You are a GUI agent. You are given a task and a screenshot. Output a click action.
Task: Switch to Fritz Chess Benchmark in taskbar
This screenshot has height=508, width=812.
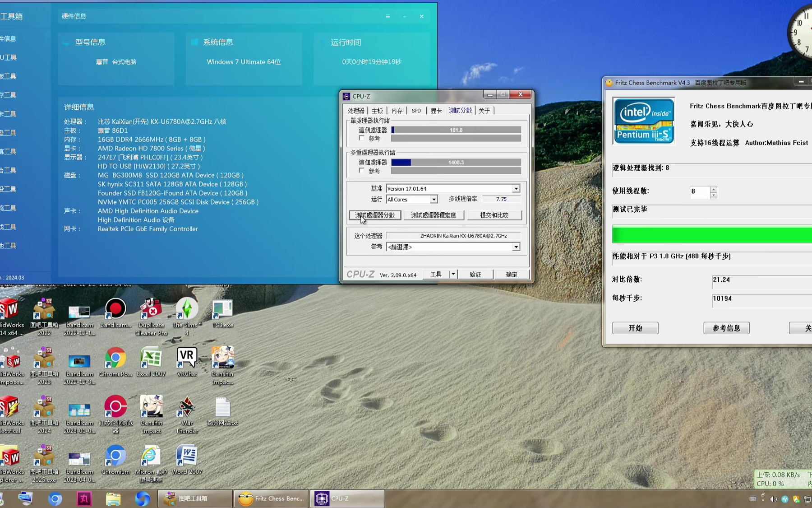(x=272, y=499)
